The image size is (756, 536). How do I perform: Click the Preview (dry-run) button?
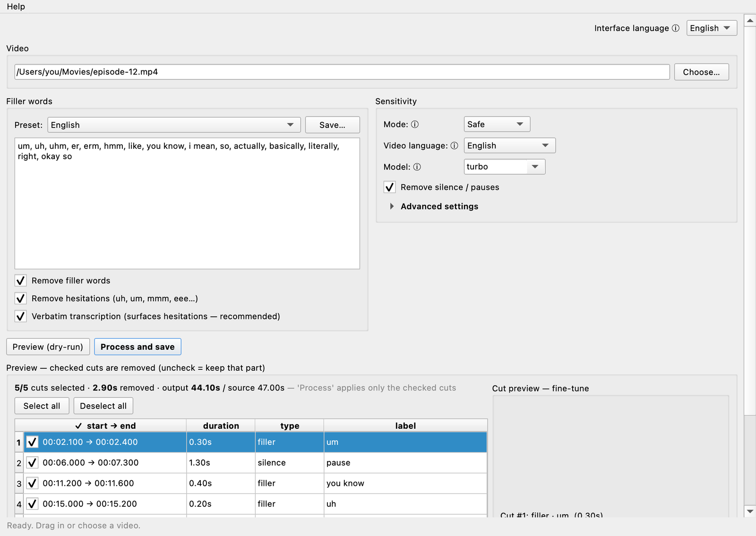point(48,347)
